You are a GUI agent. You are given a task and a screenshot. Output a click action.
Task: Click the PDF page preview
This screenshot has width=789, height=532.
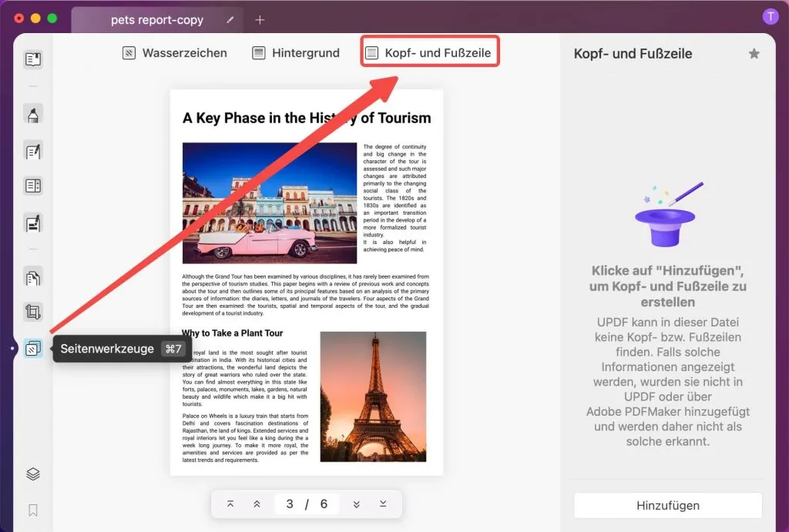(x=307, y=282)
